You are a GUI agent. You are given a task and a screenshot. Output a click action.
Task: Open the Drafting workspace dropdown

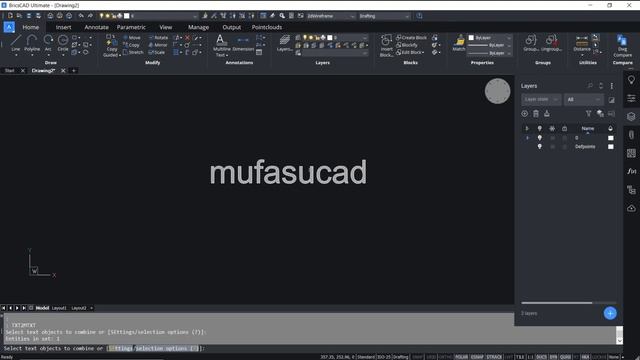click(384, 16)
